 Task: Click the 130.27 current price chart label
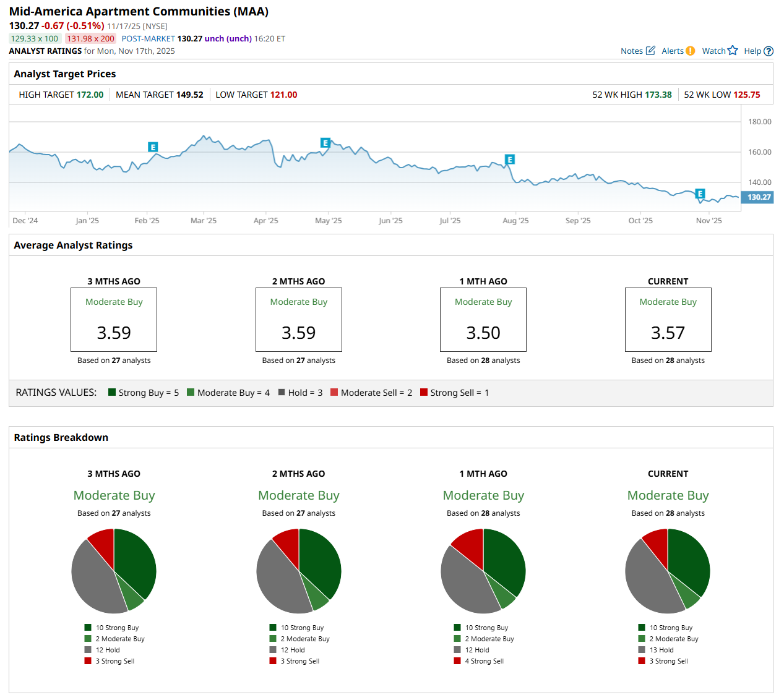[758, 197]
